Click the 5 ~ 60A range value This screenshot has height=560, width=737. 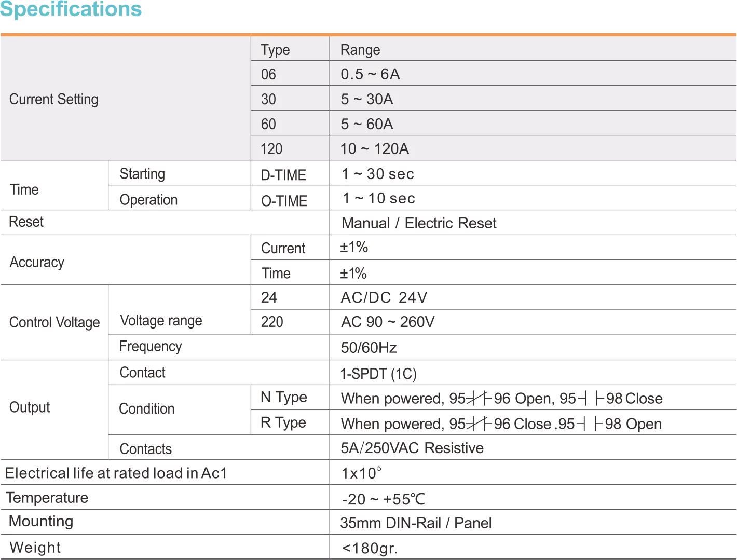[367, 124]
